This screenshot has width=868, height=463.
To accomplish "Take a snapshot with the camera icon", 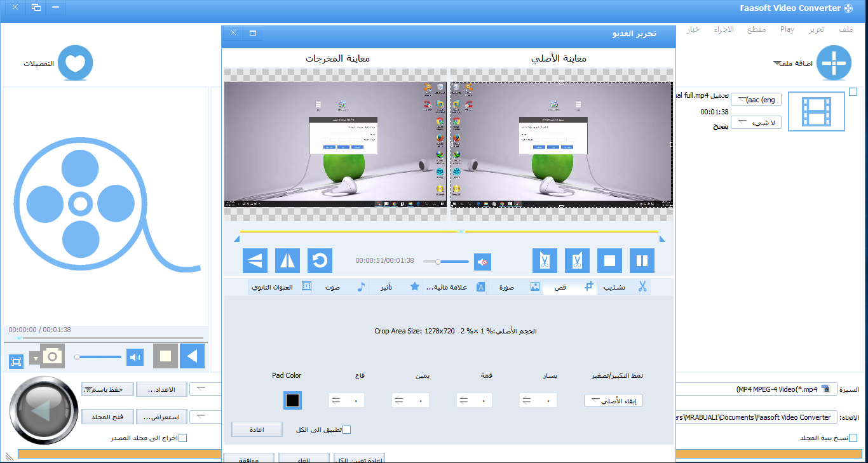I will 52,356.
